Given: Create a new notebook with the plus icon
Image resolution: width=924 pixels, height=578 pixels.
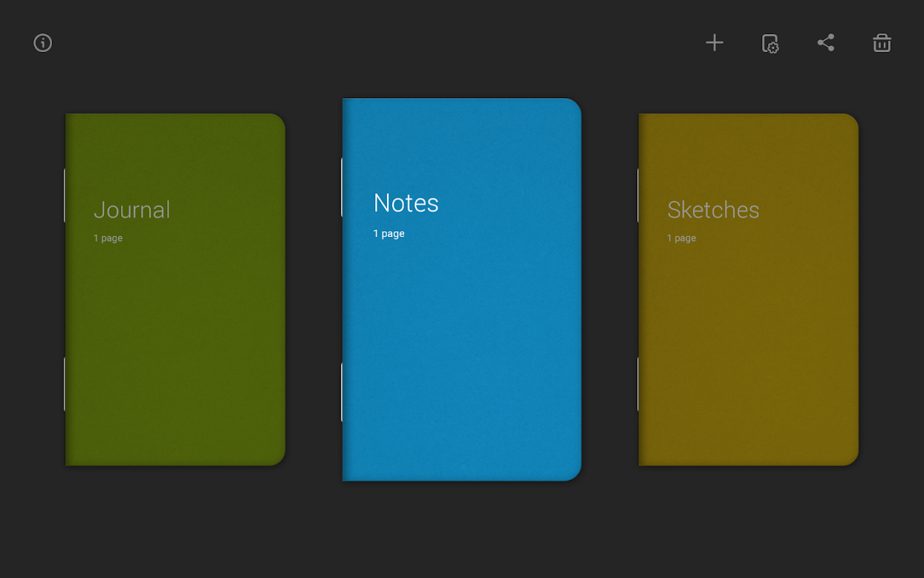Looking at the screenshot, I should tap(714, 42).
